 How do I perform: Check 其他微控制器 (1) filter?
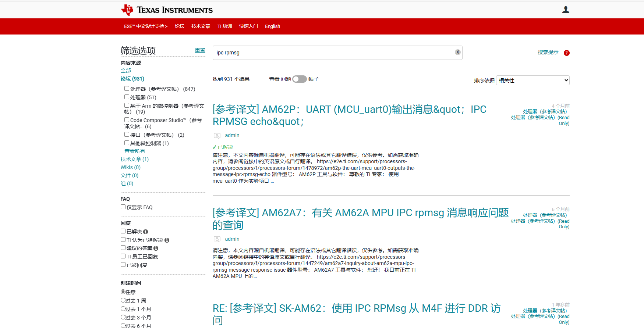127,143
